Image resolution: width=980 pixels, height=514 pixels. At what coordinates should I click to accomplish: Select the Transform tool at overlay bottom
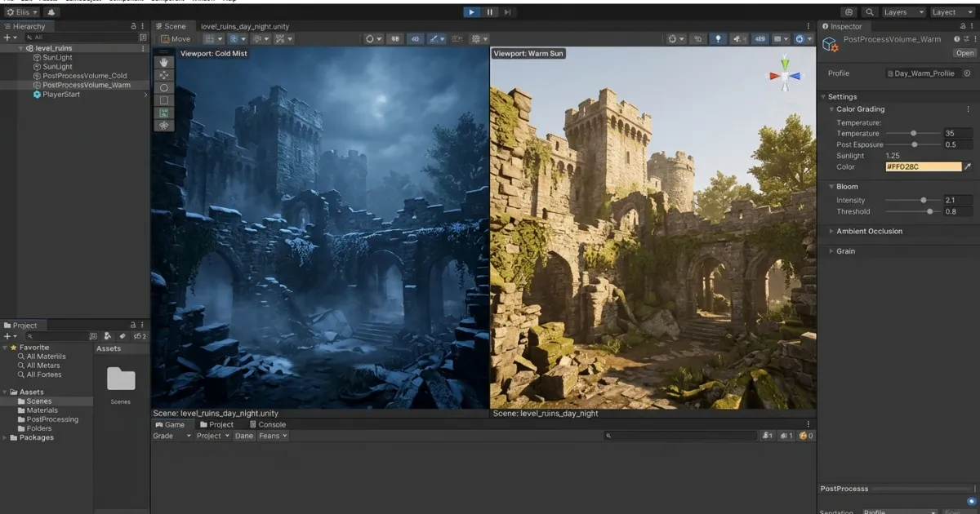click(x=164, y=126)
